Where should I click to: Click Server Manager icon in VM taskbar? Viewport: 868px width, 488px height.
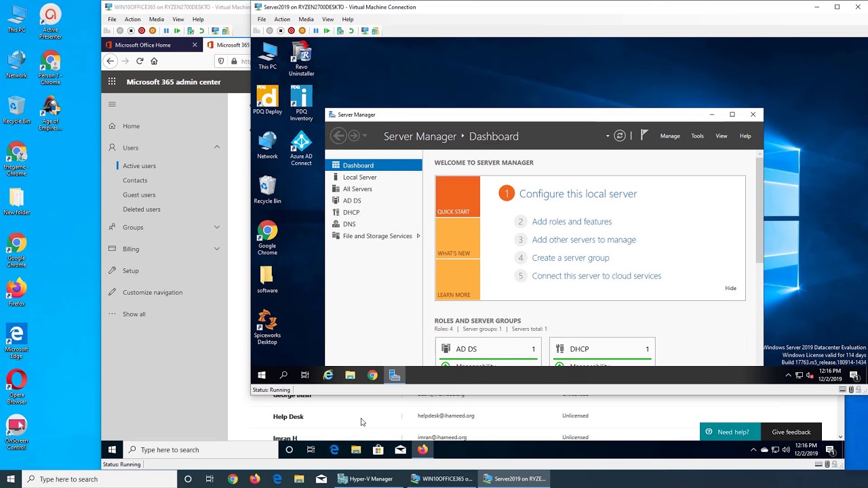[x=395, y=375]
